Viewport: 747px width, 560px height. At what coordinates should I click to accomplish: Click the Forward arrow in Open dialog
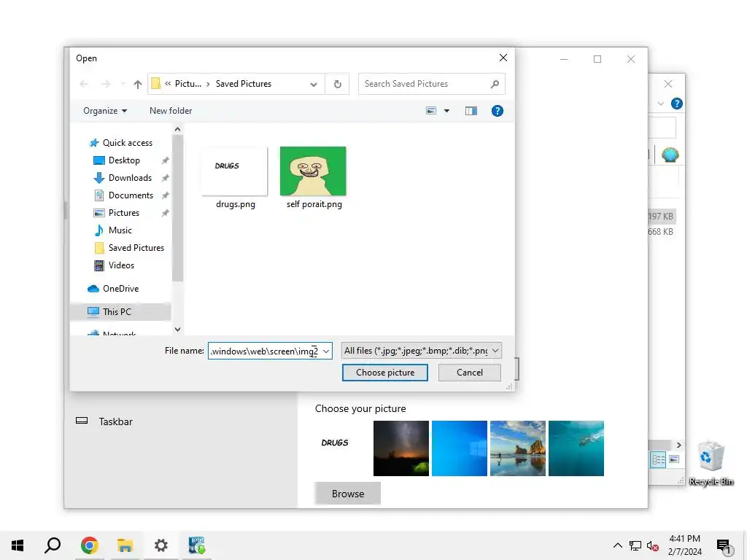coord(106,85)
